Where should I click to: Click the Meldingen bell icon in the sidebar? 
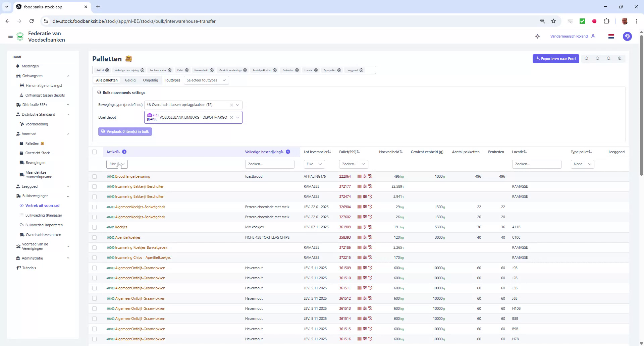[x=18, y=66]
